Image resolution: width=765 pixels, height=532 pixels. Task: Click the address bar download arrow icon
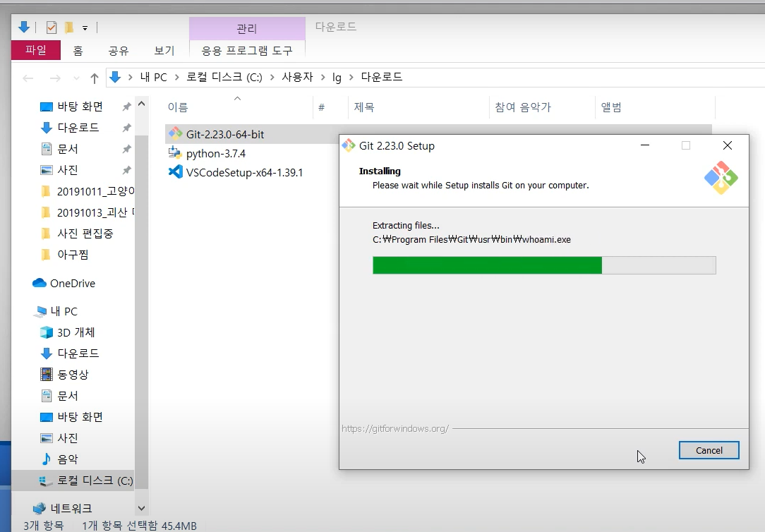115,77
